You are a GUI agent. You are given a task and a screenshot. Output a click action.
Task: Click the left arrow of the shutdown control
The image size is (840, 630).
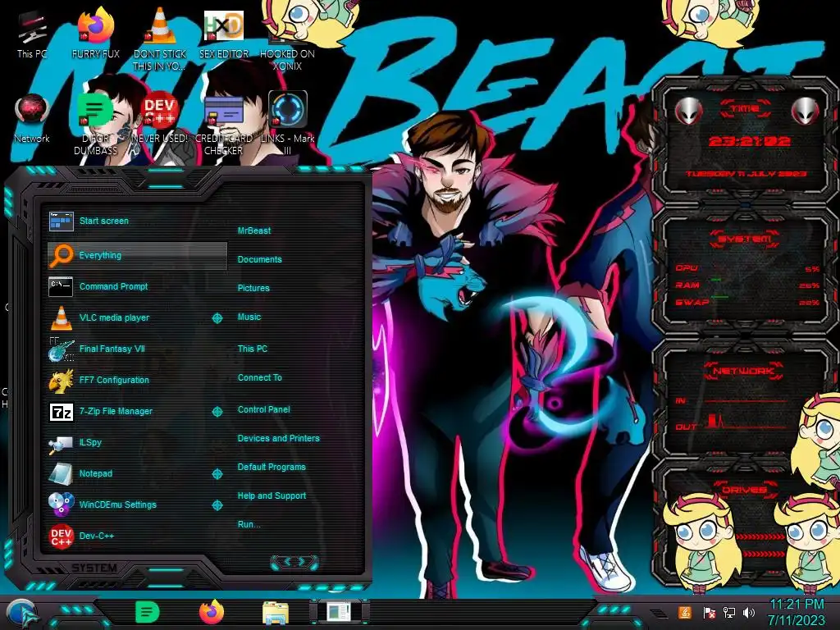(x=286, y=561)
